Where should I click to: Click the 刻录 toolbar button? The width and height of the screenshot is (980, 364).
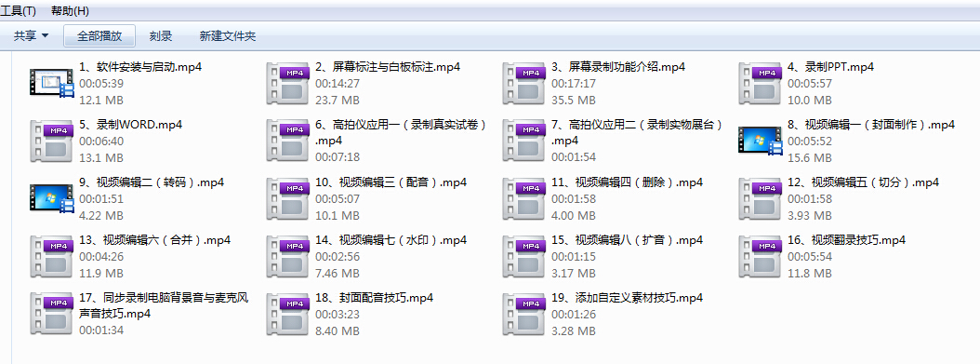point(161,36)
